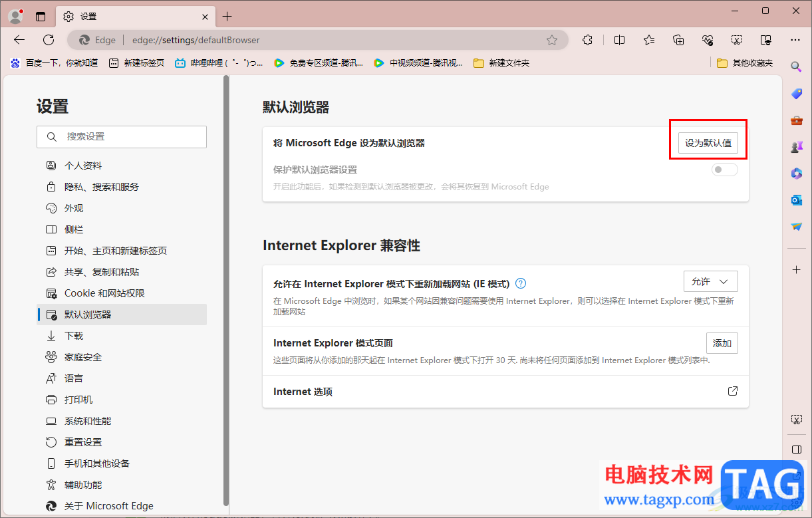Expand the 允许 dropdown for IE mode
The width and height of the screenshot is (812, 518).
click(711, 281)
